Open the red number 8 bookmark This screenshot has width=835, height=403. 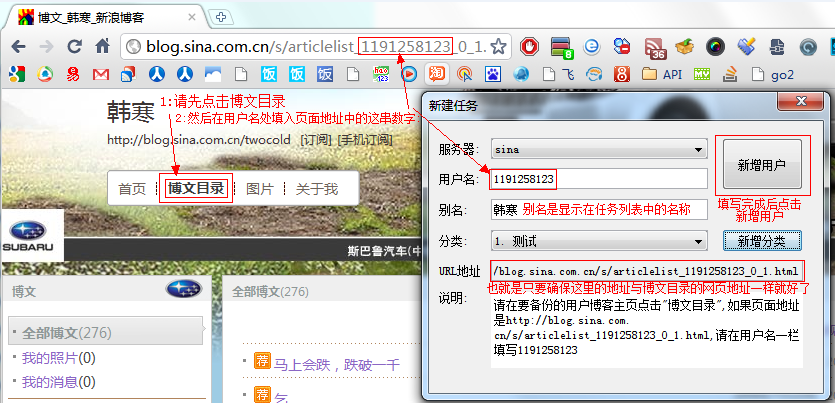tap(621, 75)
